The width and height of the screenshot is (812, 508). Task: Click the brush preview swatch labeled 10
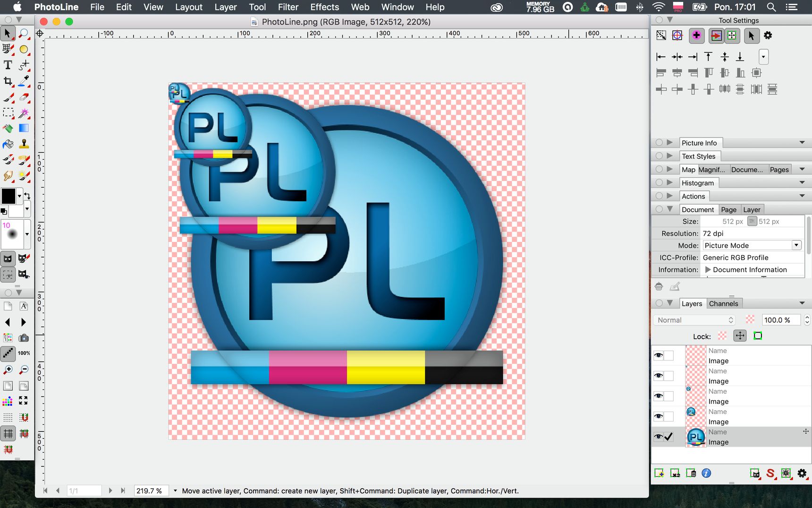coord(13,234)
